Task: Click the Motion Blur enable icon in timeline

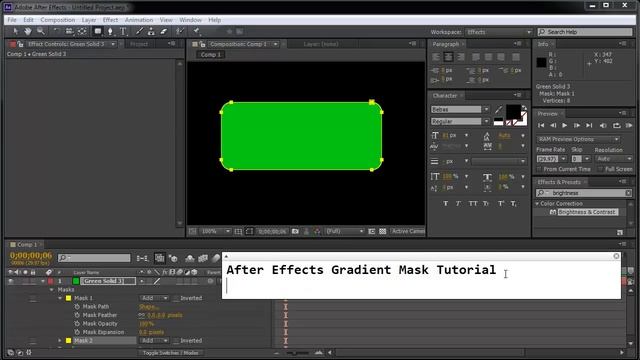Action: 216,258
